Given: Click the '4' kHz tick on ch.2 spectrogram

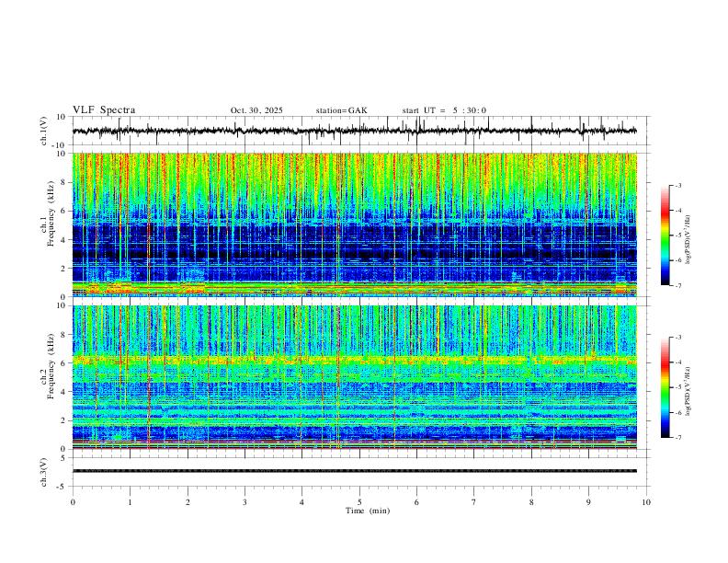Looking at the screenshot, I should click(x=64, y=392).
